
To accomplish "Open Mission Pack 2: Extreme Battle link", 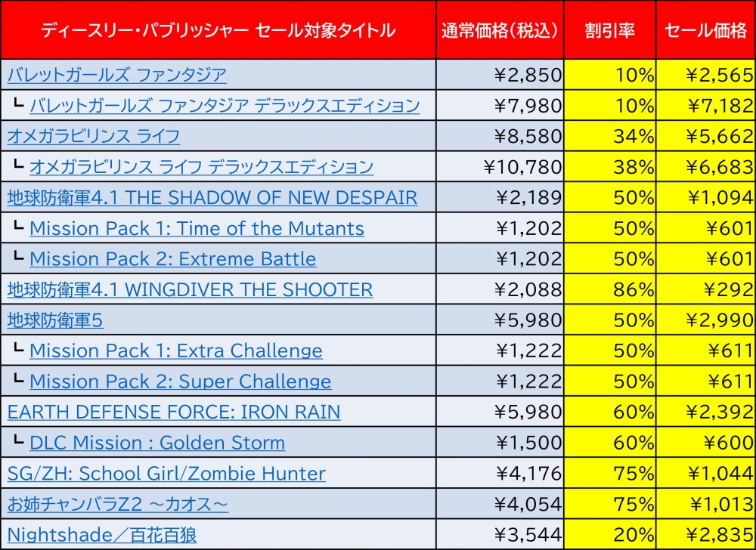I will (x=173, y=259).
